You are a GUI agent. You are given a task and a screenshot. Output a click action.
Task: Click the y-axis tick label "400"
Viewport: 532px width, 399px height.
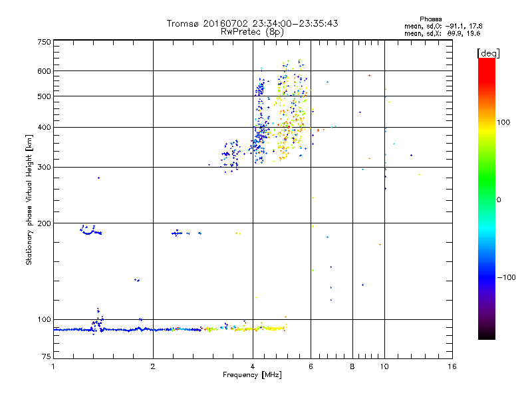tap(44, 127)
